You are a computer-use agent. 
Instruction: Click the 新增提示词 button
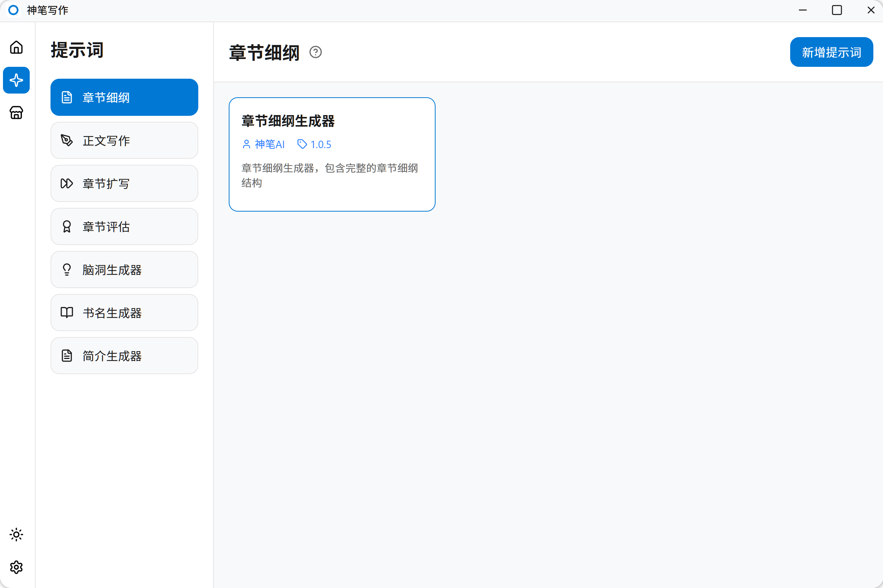tap(831, 52)
